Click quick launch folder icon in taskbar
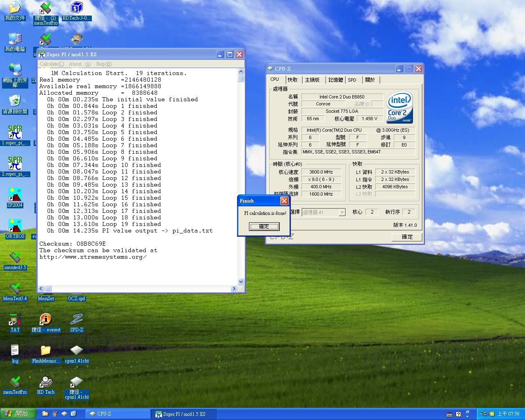 point(45,414)
